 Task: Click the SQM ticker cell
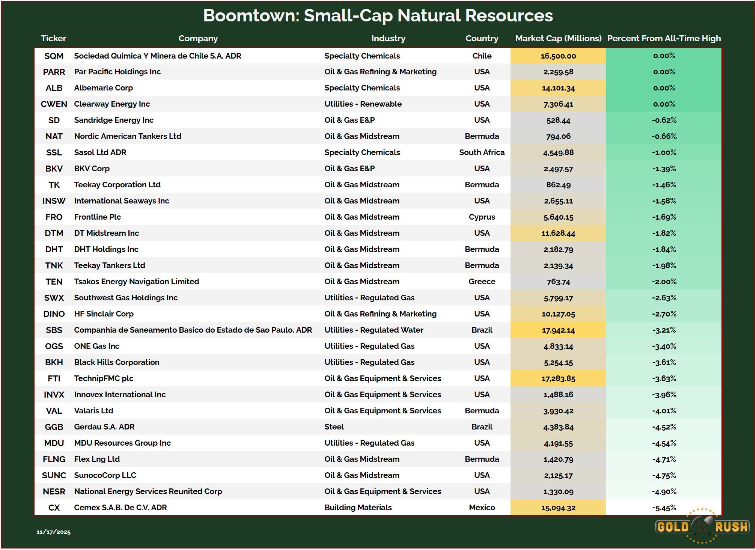[54, 56]
